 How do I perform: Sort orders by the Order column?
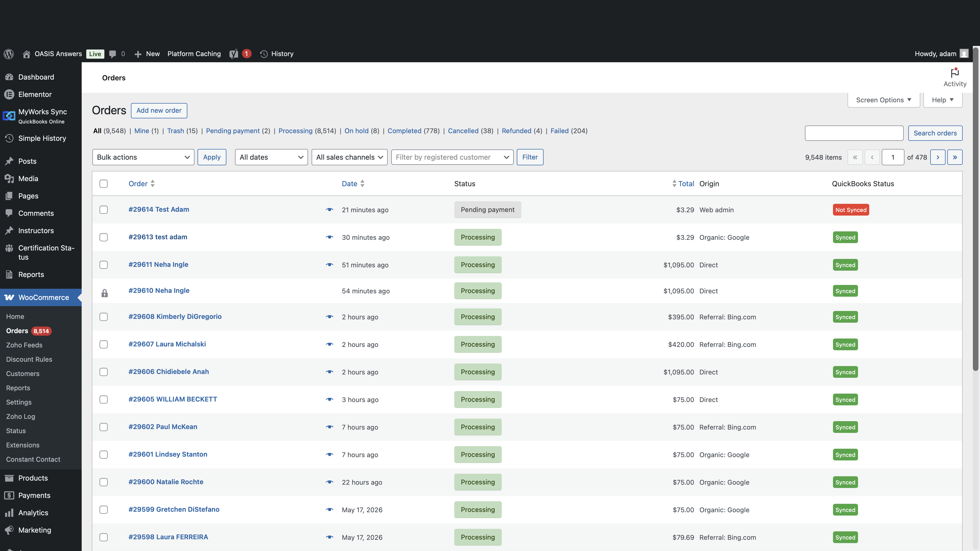(142, 184)
